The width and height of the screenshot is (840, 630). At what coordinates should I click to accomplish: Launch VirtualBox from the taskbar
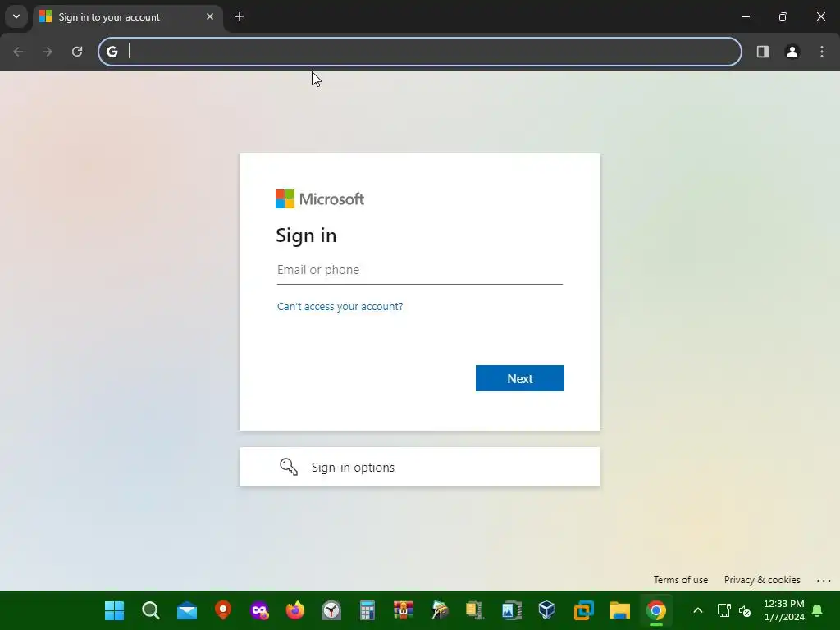(x=547, y=610)
